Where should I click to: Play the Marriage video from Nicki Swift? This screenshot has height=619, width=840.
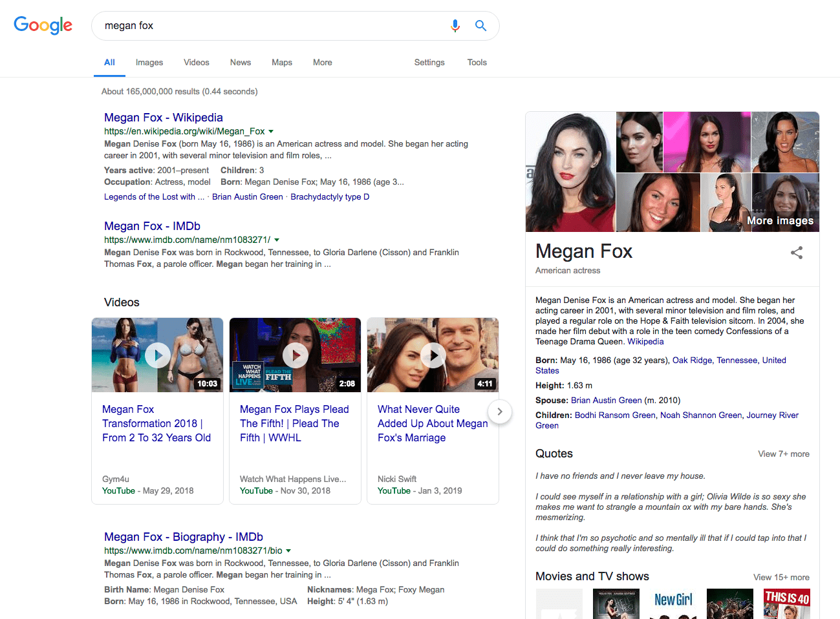433,355
